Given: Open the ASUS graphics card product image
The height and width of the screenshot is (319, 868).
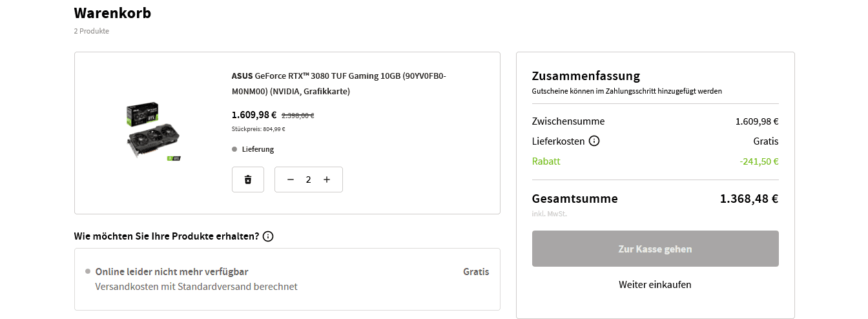Looking at the screenshot, I should pyautogui.click(x=153, y=132).
